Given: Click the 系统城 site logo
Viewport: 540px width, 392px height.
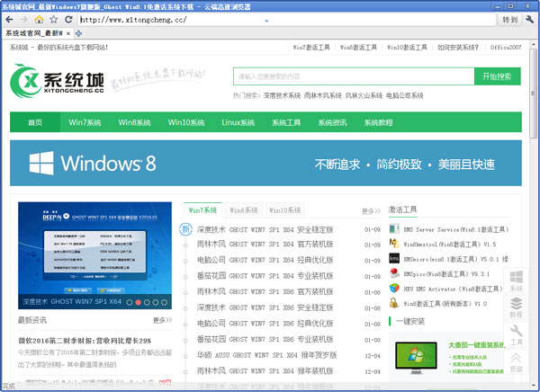Looking at the screenshot, I should pos(58,81).
